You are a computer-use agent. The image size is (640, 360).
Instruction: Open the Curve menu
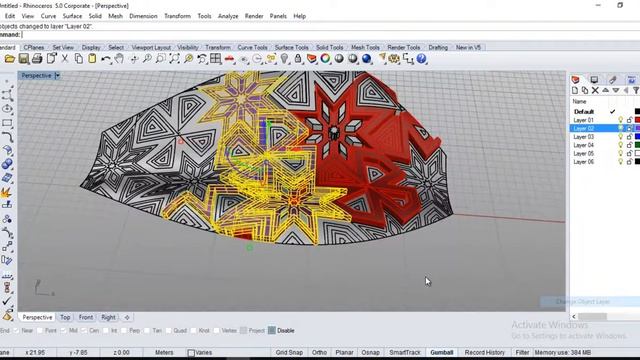click(x=48, y=16)
